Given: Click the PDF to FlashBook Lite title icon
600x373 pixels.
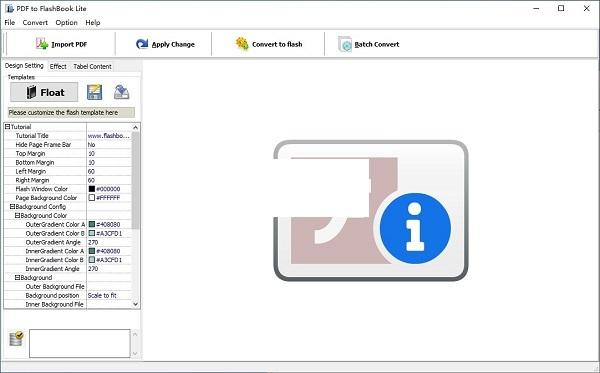Looking at the screenshot, I should coord(9,8).
